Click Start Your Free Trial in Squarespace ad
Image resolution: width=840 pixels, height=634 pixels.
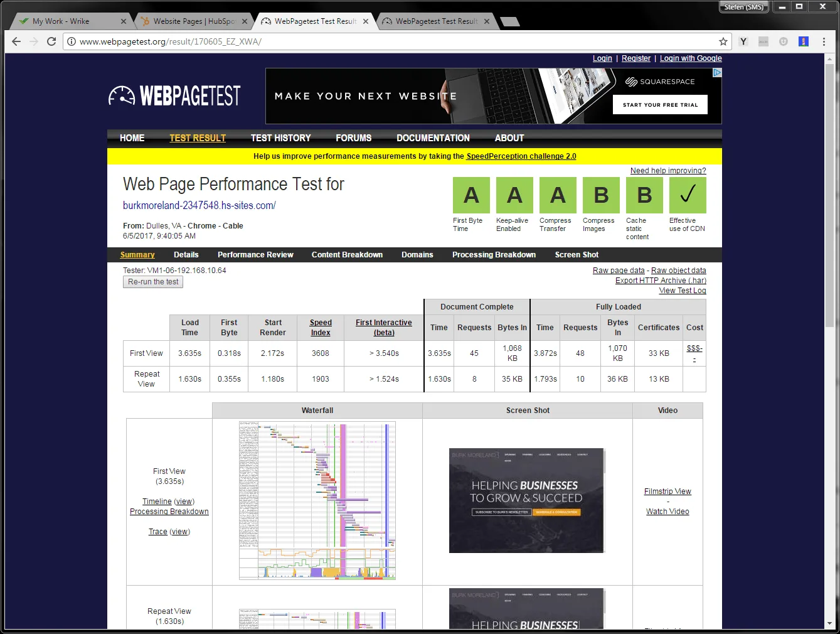click(x=660, y=105)
